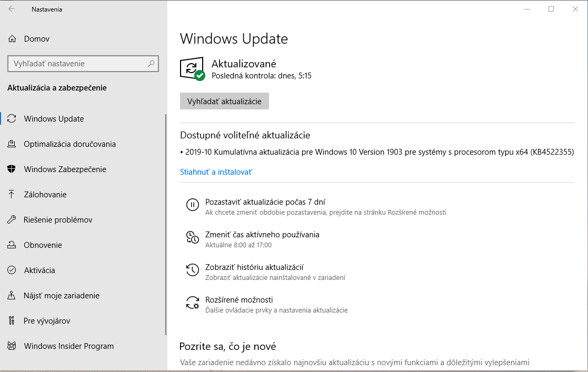This screenshot has height=372, width=588.
Task: Click the Dostupné voliteľné aktualizácie heading
Action: pyautogui.click(x=245, y=135)
